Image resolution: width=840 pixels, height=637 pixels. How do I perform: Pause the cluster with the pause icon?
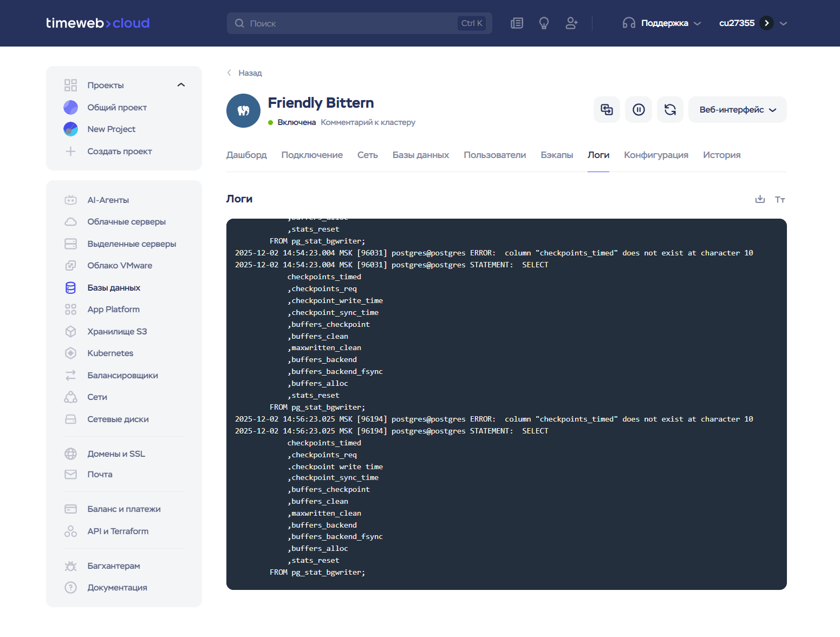[x=639, y=110]
